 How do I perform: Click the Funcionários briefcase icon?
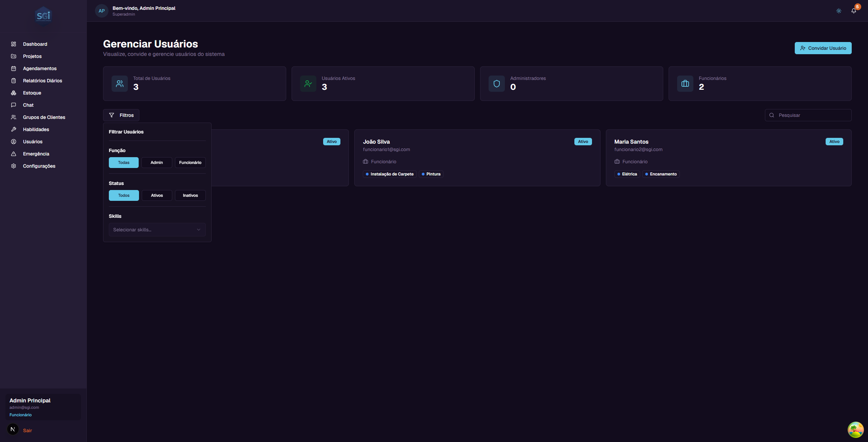[x=685, y=84]
